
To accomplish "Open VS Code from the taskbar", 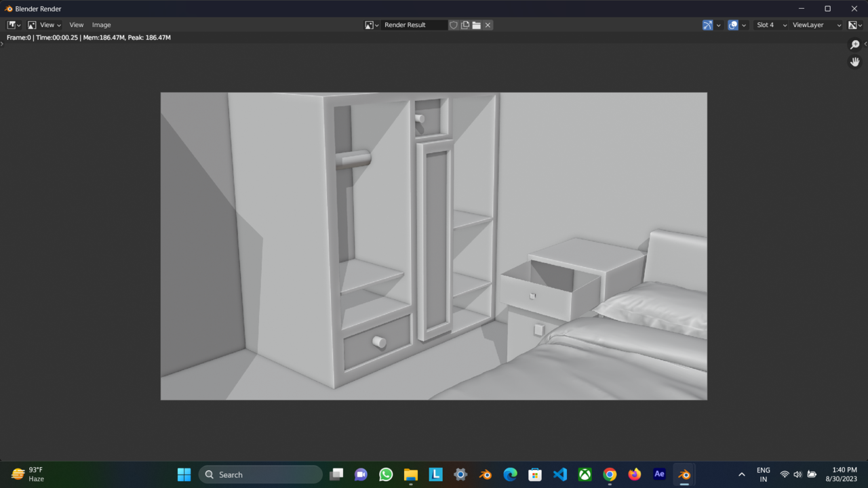I will click(559, 474).
